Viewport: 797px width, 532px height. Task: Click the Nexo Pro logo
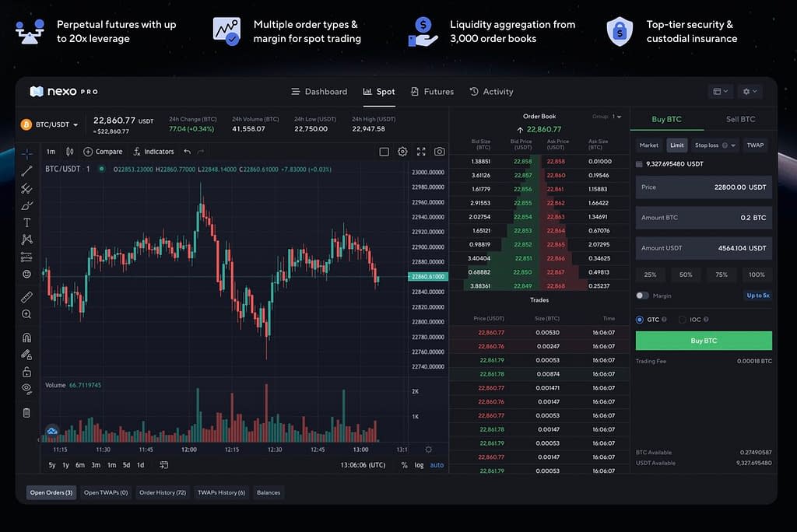click(64, 92)
